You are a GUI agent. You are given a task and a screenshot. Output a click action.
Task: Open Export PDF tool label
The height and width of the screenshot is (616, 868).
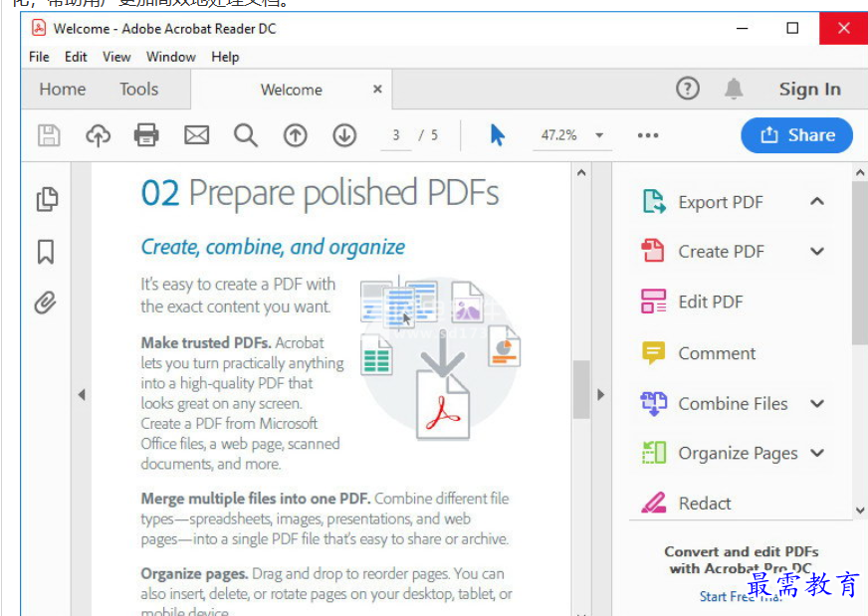coord(721,202)
